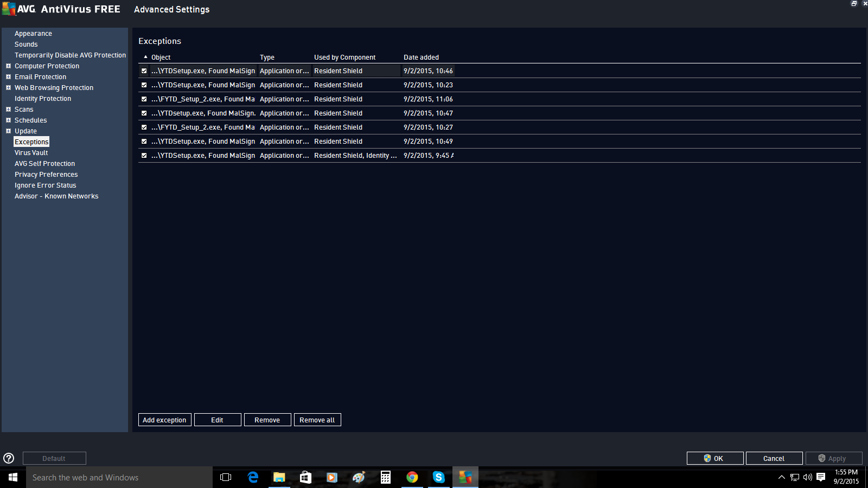Open Privacy Preferences

click(x=46, y=175)
